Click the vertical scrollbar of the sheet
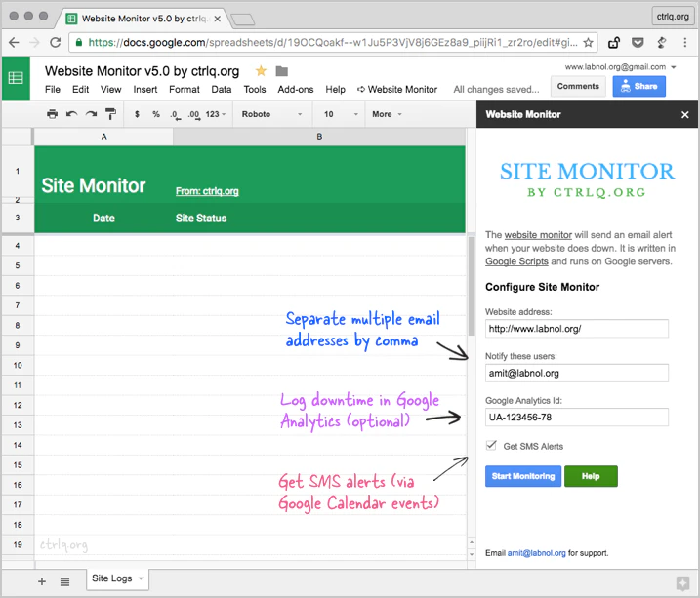700x598 pixels. pos(472,286)
